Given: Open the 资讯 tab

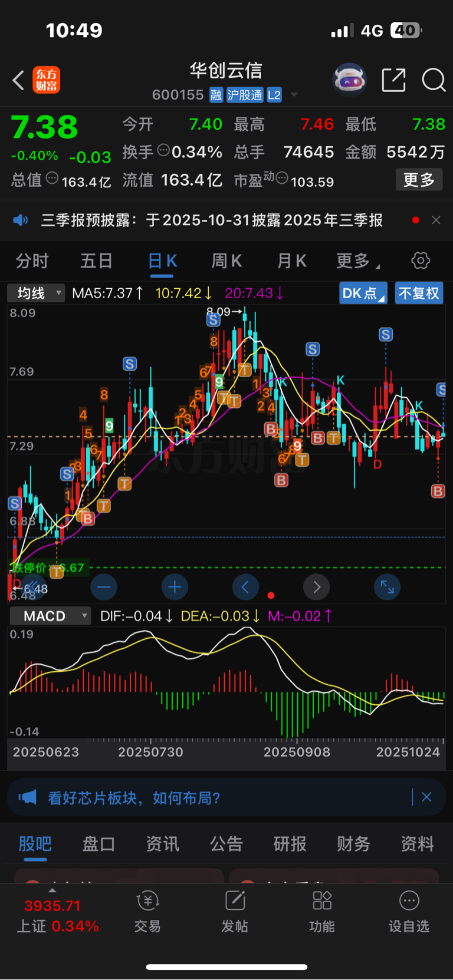Looking at the screenshot, I should [x=162, y=844].
